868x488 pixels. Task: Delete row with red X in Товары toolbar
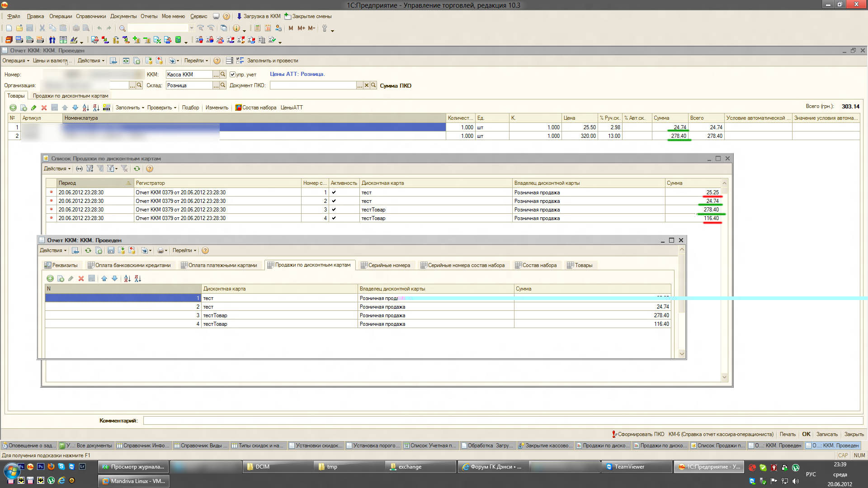[44, 108]
